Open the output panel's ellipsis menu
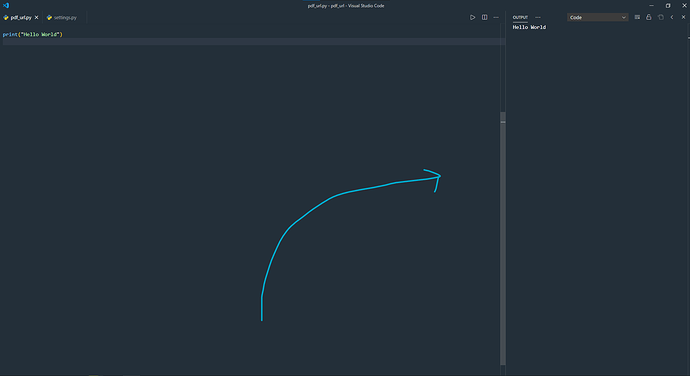Screen dimensions: 690x376 tap(538, 18)
